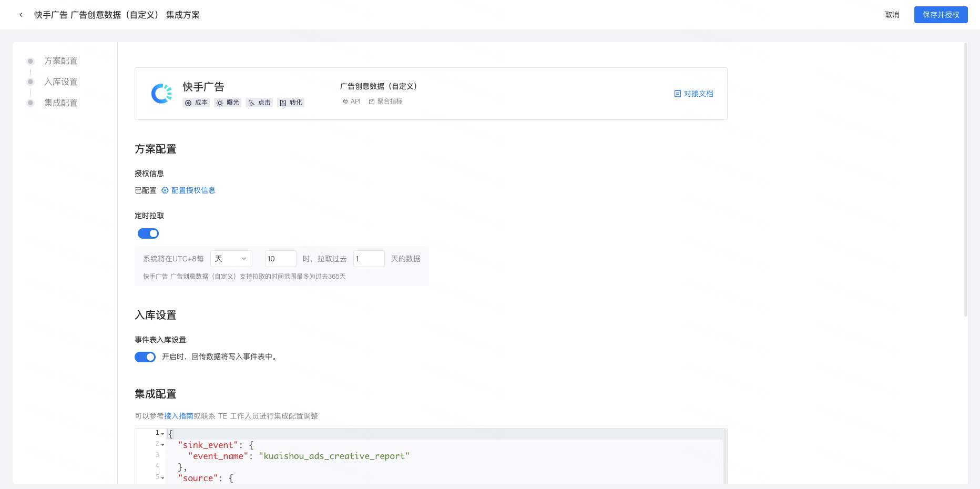Click the API plug icon
Image resolution: width=980 pixels, height=489 pixels.
345,101
